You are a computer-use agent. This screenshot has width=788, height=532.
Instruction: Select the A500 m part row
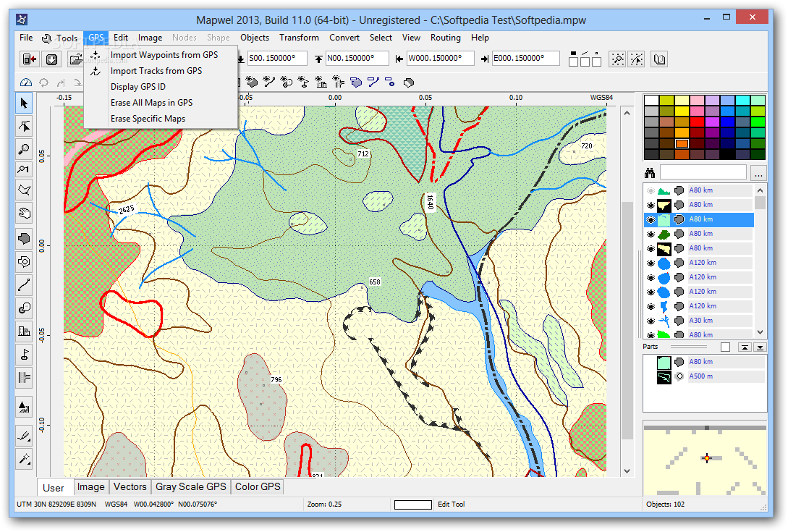coord(705,376)
